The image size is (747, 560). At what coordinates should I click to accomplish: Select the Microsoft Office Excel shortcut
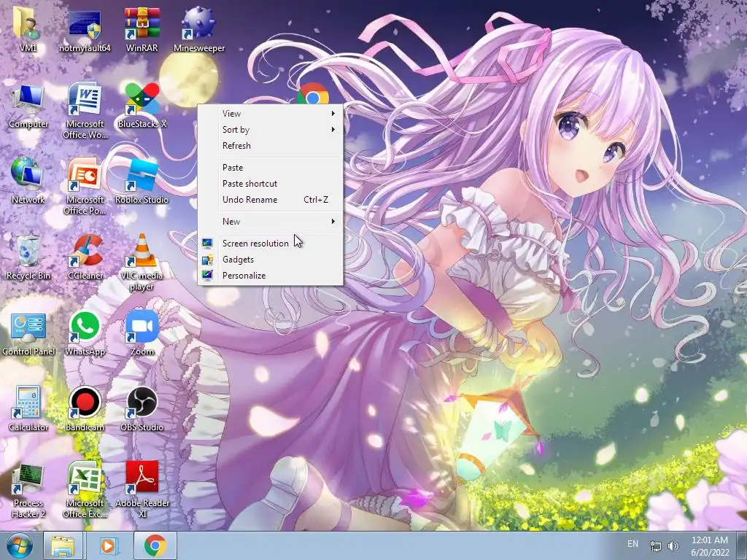85,491
